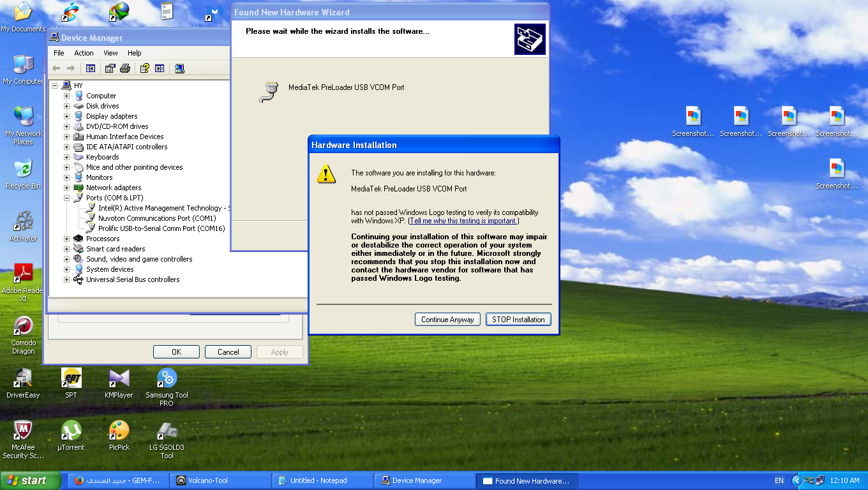
Task: Expand the IDE ATA/ATAPI controllers category
Action: tap(66, 147)
